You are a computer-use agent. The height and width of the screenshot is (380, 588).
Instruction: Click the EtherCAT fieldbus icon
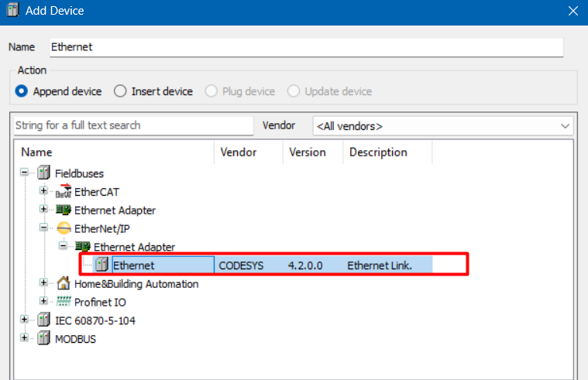pos(64,192)
